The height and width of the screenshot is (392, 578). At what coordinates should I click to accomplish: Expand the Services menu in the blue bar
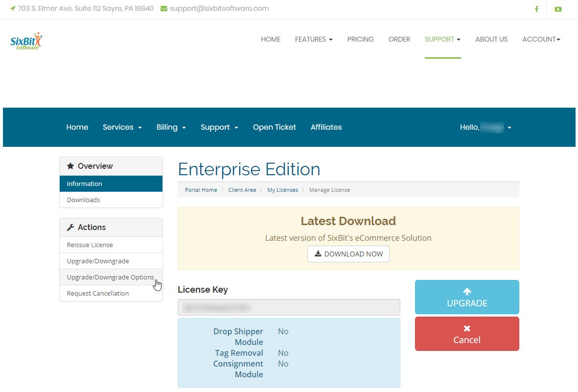[x=122, y=127]
